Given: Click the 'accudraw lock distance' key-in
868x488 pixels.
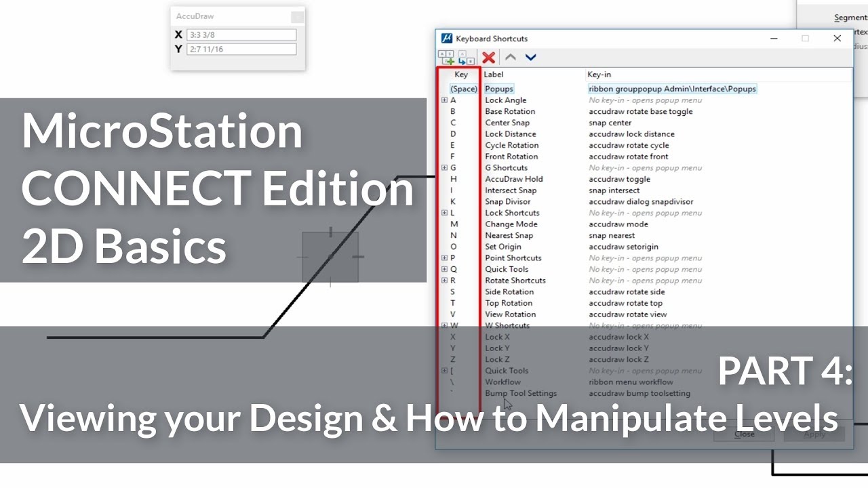Looking at the screenshot, I should point(632,134).
